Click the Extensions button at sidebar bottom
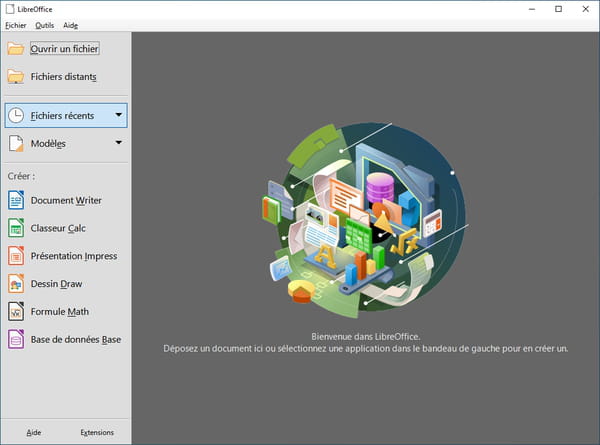Screen dimensions: 600x445 point(97,432)
